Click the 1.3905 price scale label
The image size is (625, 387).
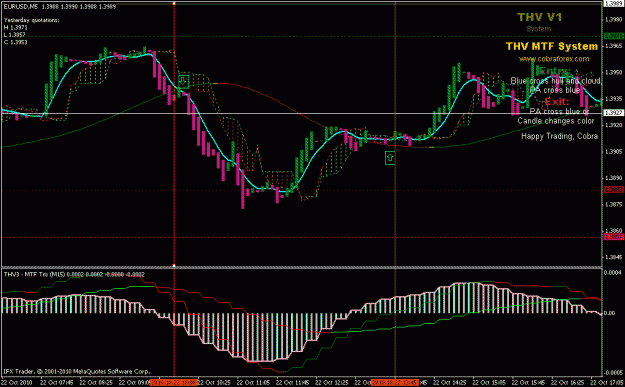coord(614,151)
